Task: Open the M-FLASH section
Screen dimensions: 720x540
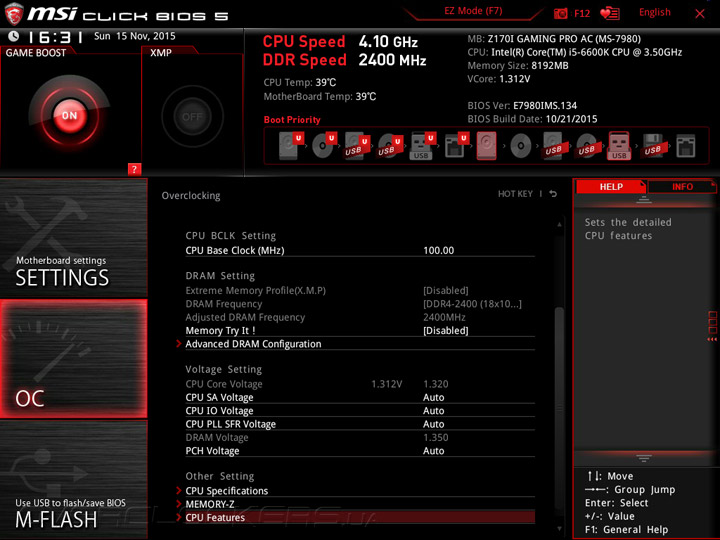Action: (73, 479)
